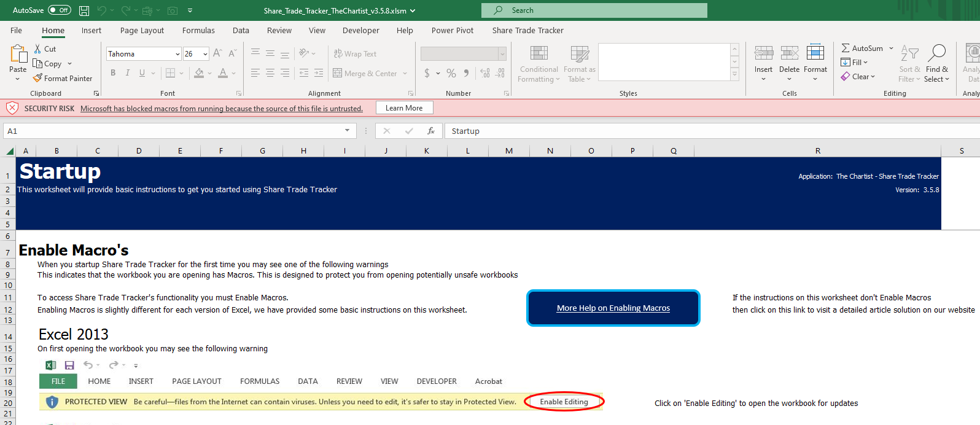Click the Paste clipboard icon
980x425 pixels.
(x=18, y=54)
